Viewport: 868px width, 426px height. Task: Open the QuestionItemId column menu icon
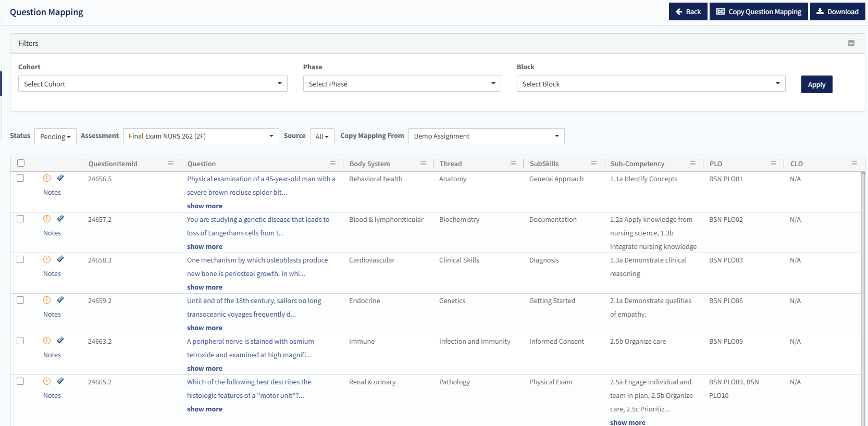point(170,164)
